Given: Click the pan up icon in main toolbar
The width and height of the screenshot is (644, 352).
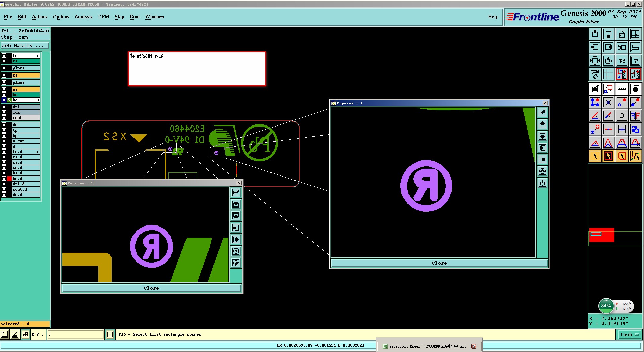Looking at the screenshot, I should tap(595, 34).
